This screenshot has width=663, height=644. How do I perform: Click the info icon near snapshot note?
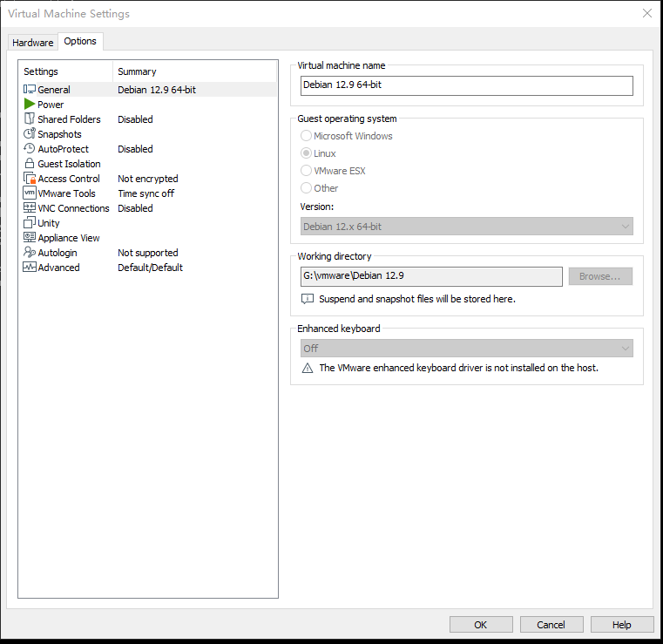pyautogui.click(x=308, y=299)
